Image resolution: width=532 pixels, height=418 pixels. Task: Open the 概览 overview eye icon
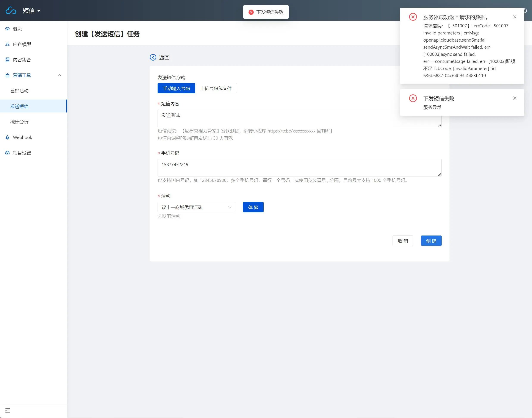8,29
